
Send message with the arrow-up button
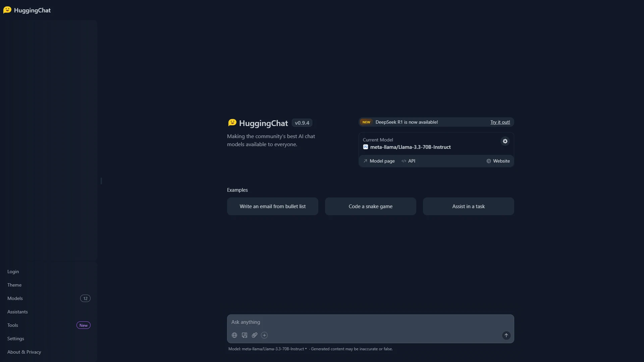click(x=506, y=335)
